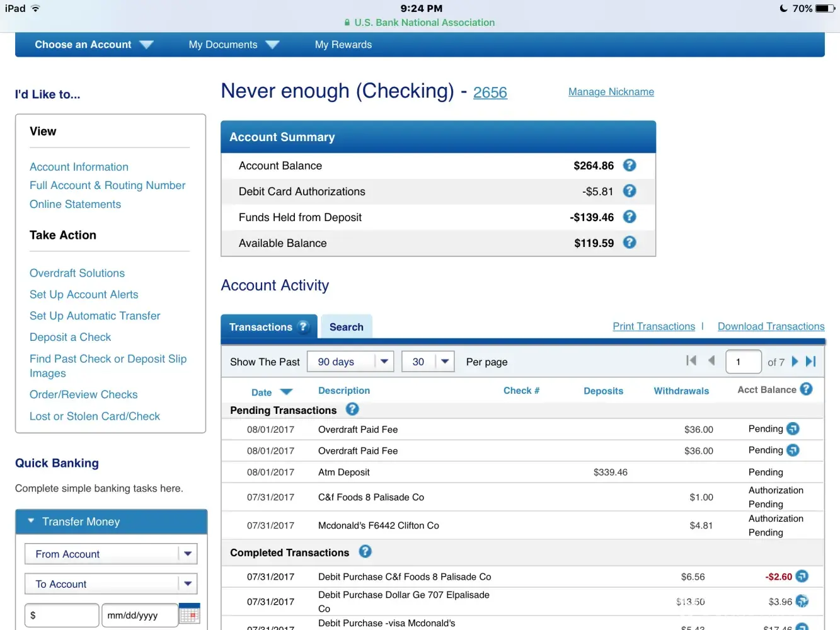Go to next page of transactions
This screenshot has height=630, width=840.
(x=795, y=362)
